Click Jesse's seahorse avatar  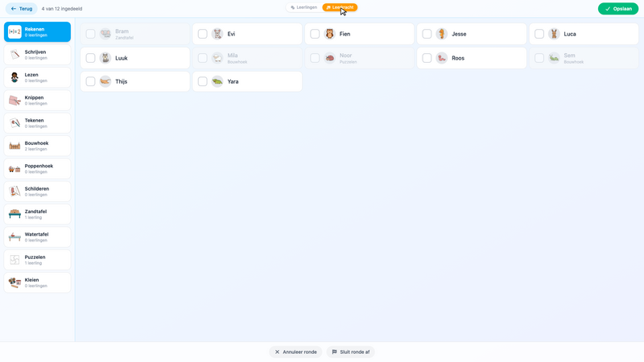coord(441,34)
